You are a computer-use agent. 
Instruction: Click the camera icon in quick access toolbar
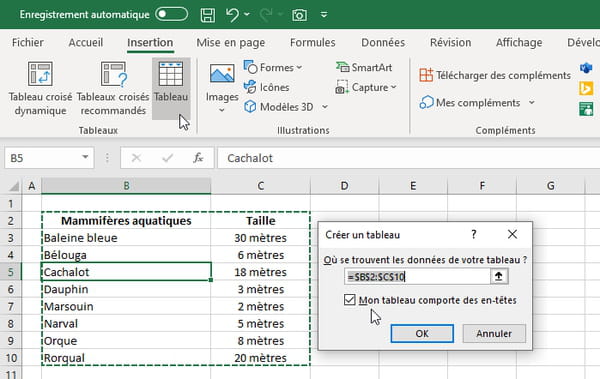coord(299,15)
